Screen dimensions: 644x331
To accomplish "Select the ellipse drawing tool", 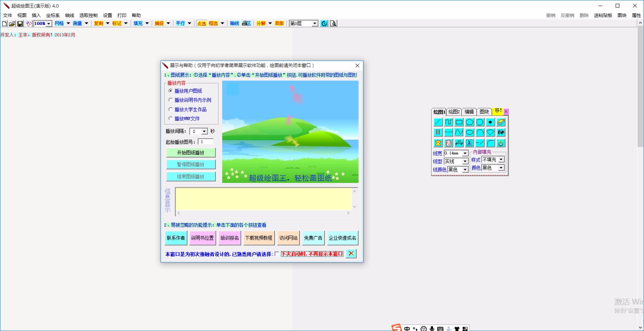I will 469,132.
